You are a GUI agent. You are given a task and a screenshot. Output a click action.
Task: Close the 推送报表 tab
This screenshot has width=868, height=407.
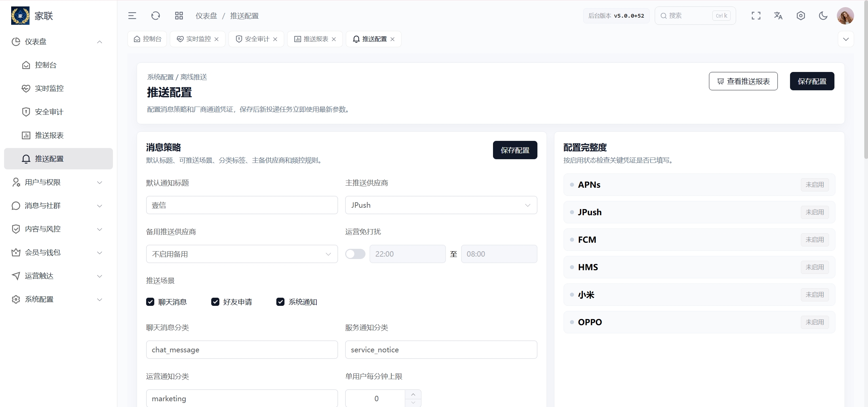(334, 39)
